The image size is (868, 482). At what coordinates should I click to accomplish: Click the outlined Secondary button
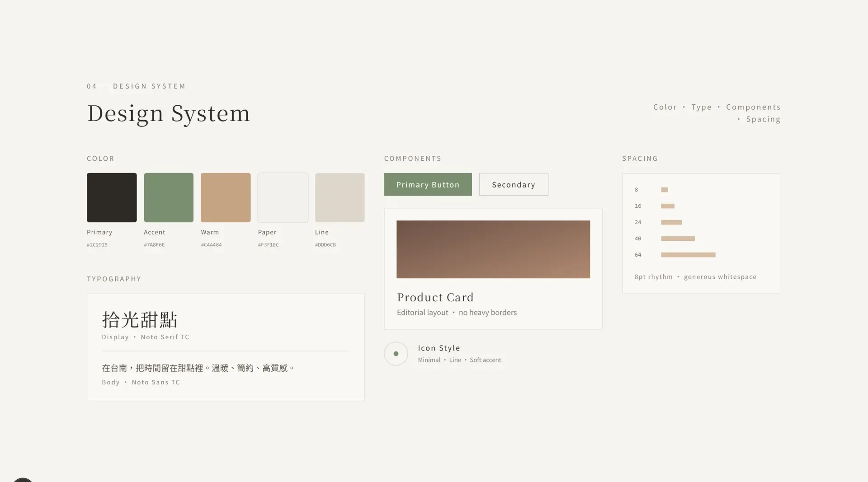514,184
